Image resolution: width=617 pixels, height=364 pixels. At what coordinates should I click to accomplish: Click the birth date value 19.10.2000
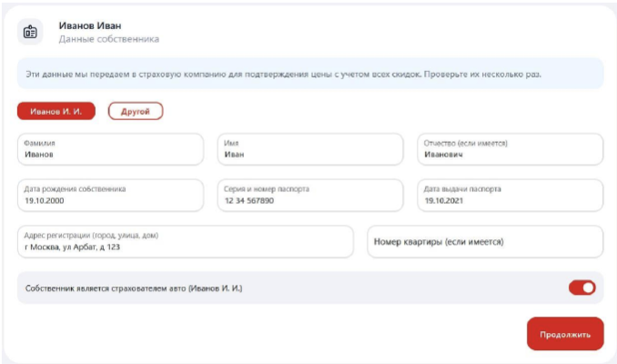(x=44, y=201)
